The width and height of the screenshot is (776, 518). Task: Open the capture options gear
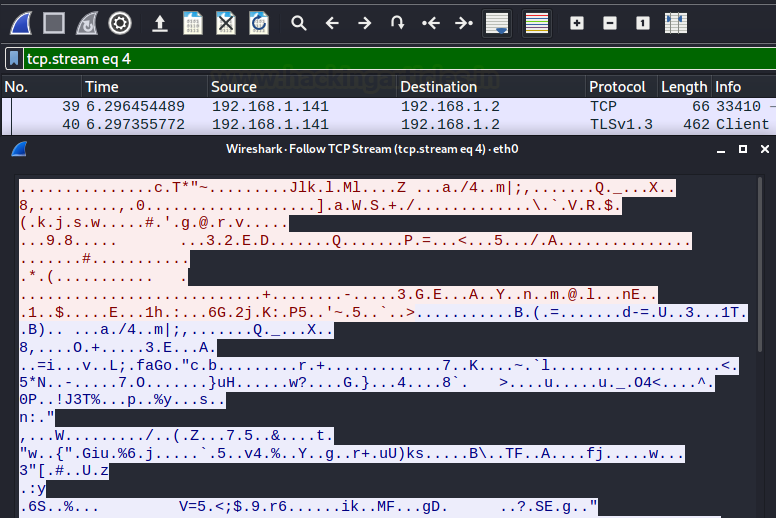pos(120,22)
